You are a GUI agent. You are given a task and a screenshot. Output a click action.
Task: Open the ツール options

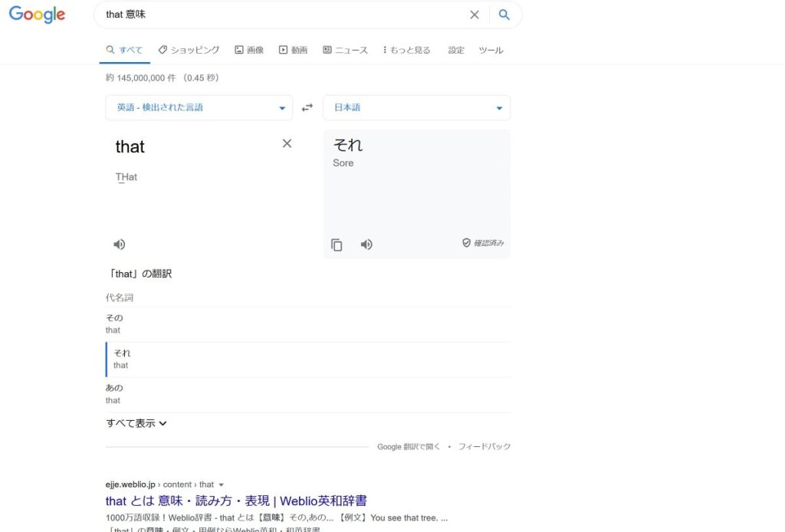(x=491, y=50)
